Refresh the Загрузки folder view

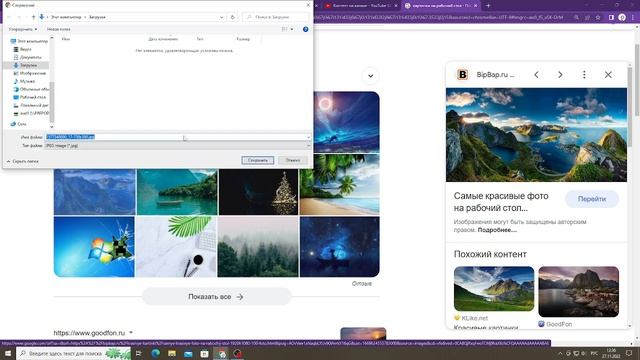tap(233, 17)
